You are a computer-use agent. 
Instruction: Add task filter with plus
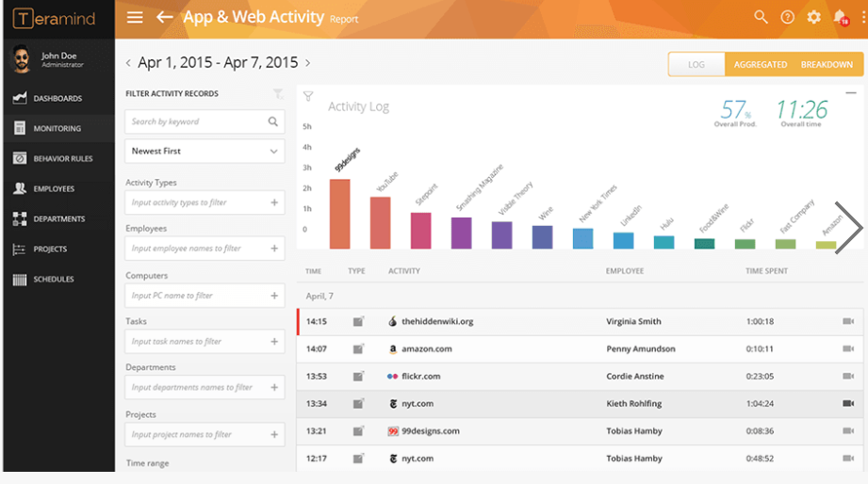click(x=274, y=341)
